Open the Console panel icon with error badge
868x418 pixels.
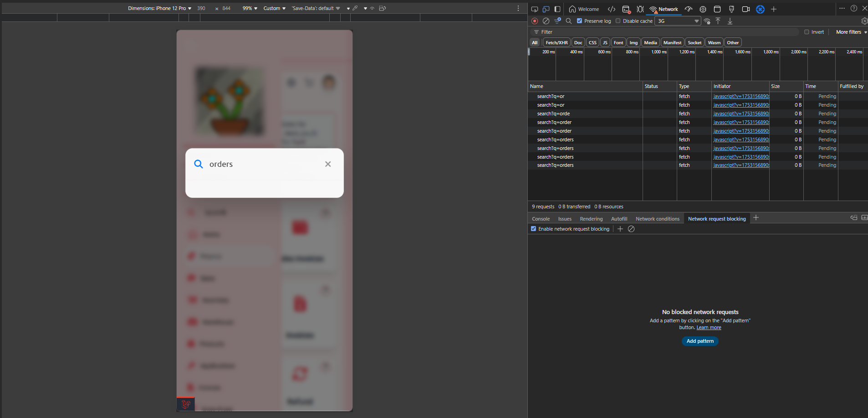click(626, 9)
